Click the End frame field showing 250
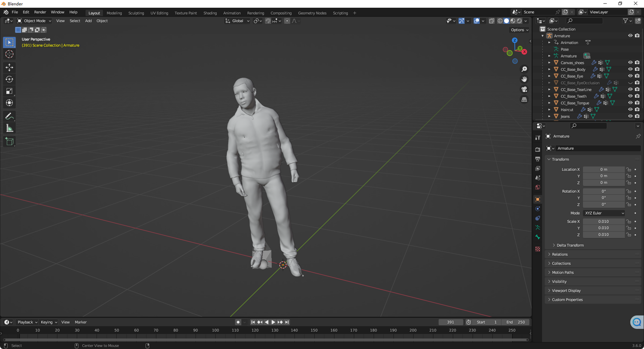 point(516,322)
